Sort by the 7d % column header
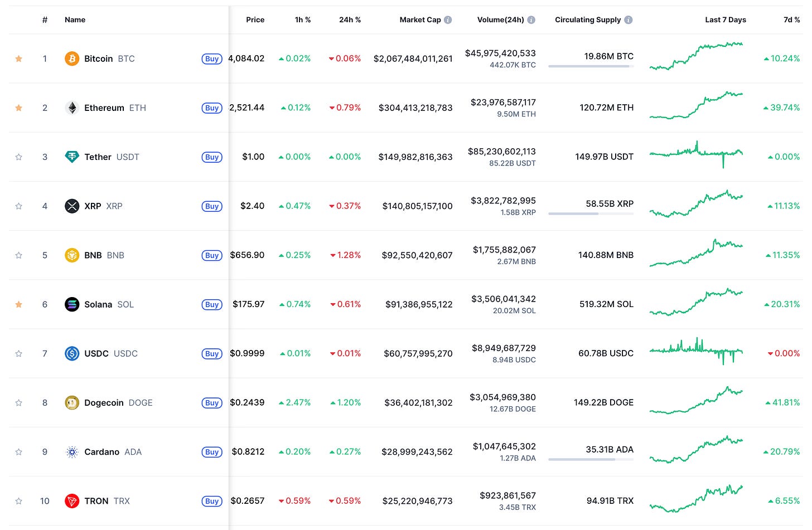812x530 pixels. point(791,20)
